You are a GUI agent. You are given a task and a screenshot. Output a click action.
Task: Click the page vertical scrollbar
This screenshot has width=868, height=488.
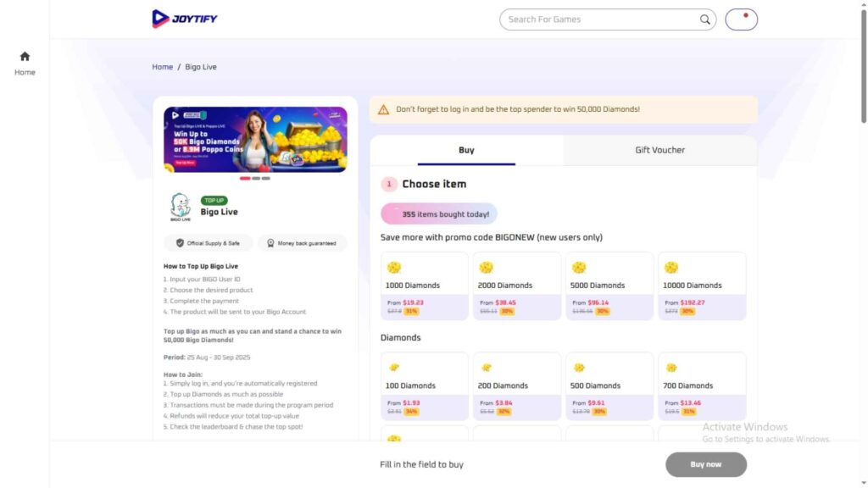[x=863, y=66]
